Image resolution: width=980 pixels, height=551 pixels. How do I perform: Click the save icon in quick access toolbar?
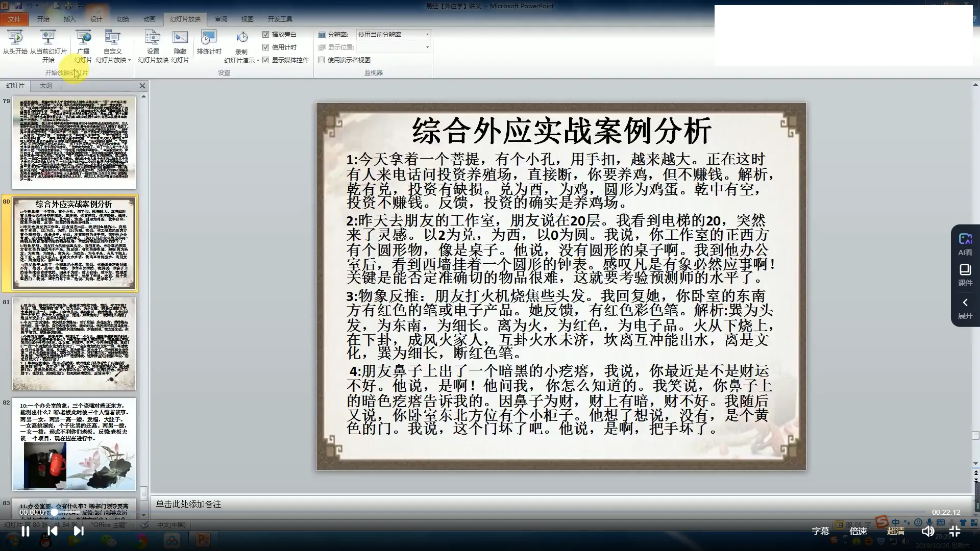point(18,6)
